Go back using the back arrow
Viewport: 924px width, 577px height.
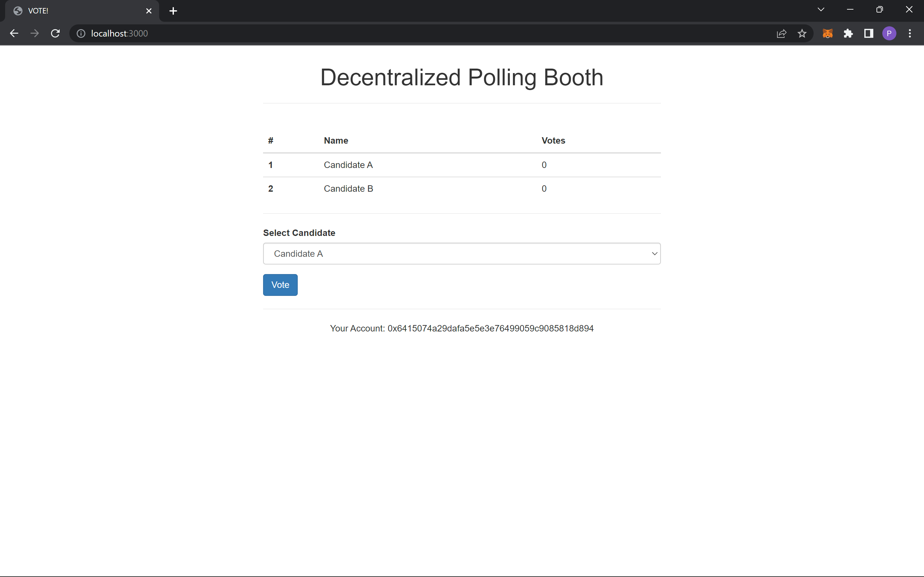[x=14, y=34]
